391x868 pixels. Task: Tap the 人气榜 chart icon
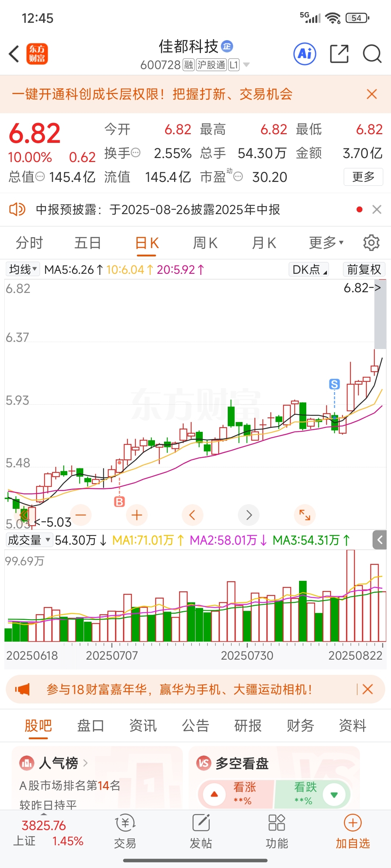[x=27, y=763]
